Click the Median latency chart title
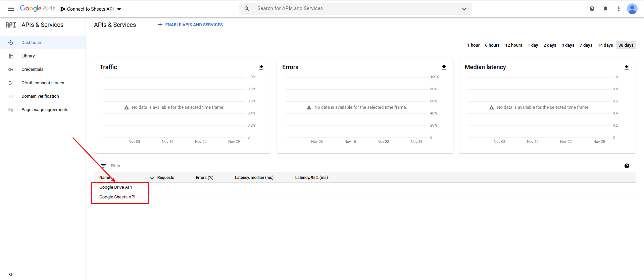 tap(485, 67)
